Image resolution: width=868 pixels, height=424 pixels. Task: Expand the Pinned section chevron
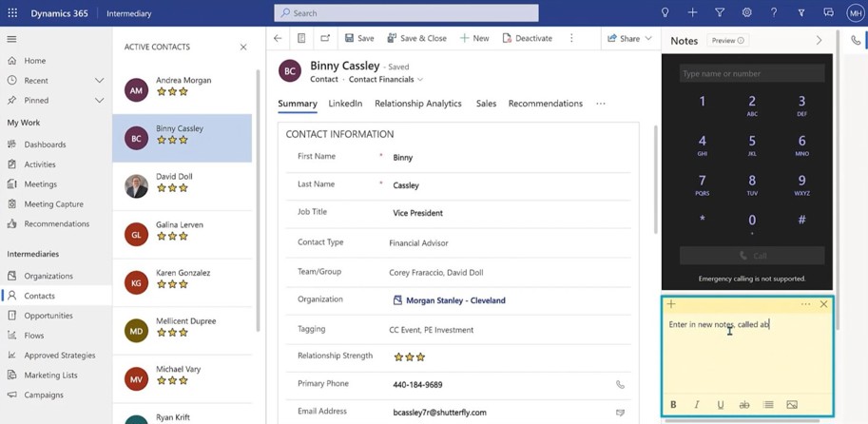(99, 100)
